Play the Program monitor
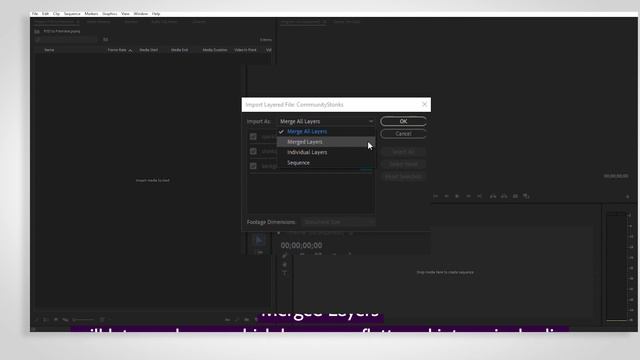Image resolution: width=640 pixels, height=360 pixels. 457,196
